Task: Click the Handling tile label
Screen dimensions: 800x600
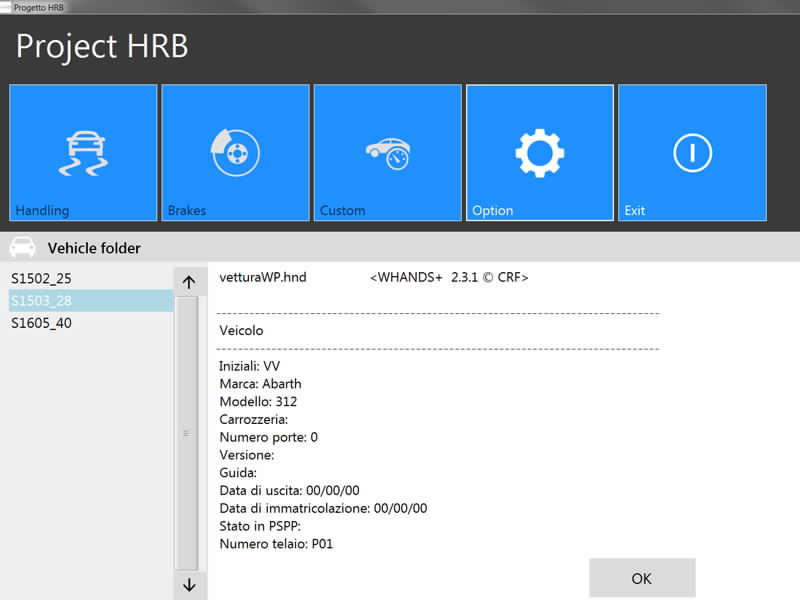Action: click(42, 211)
